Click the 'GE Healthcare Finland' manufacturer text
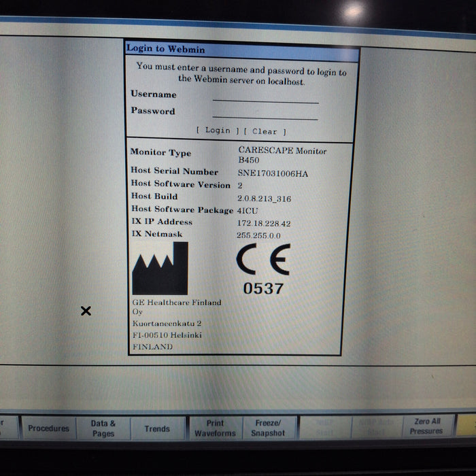Image resolution: width=476 pixels, height=476 pixels. 177,303
